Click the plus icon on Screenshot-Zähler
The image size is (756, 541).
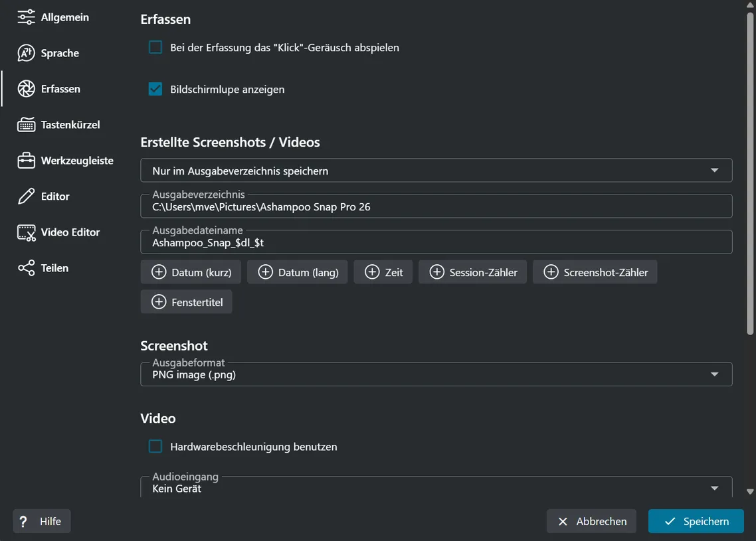[x=551, y=271]
